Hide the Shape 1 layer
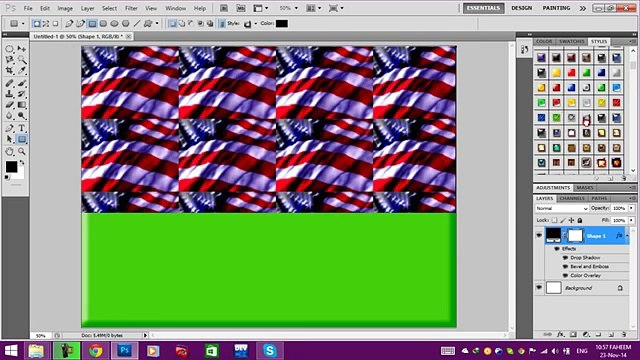The width and height of the screenshot is (640, 360). (x=539, y=236)
